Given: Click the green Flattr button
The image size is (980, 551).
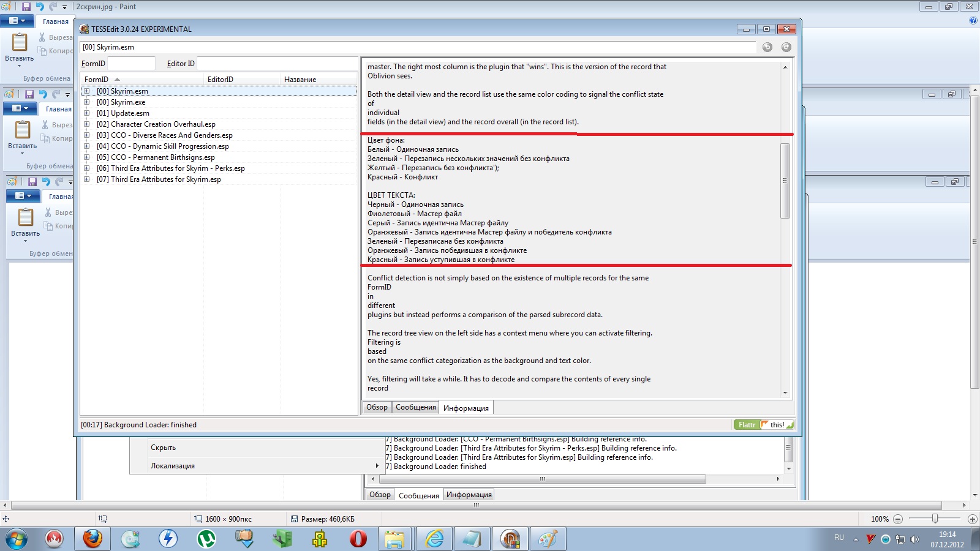Looking at the screenshot, I should pos(747,425).
